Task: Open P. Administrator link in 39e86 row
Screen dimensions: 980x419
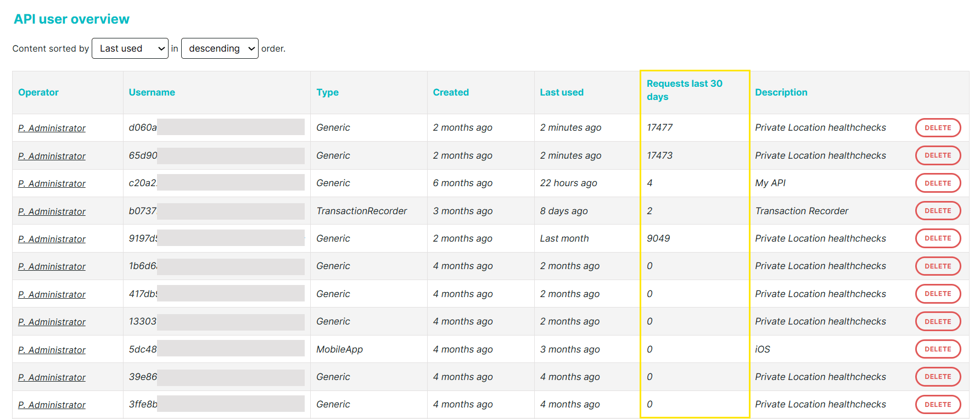Action: (x=52, y=377)
